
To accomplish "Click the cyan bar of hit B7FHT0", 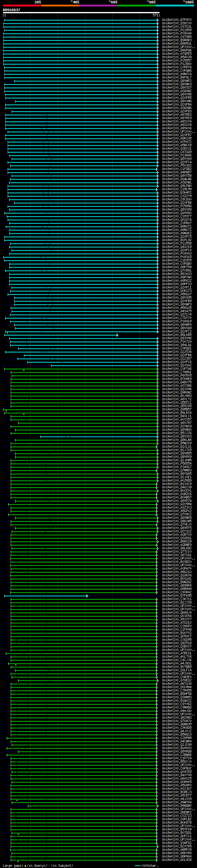I will click(81, 20).
